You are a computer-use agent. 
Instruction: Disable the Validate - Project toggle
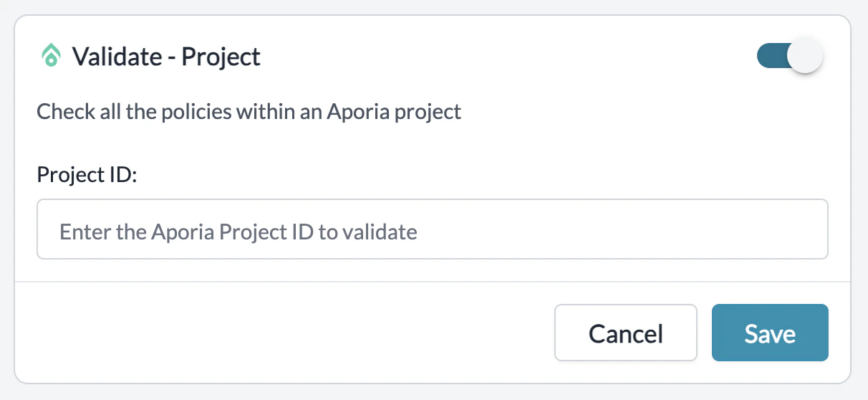pos(790,56)
